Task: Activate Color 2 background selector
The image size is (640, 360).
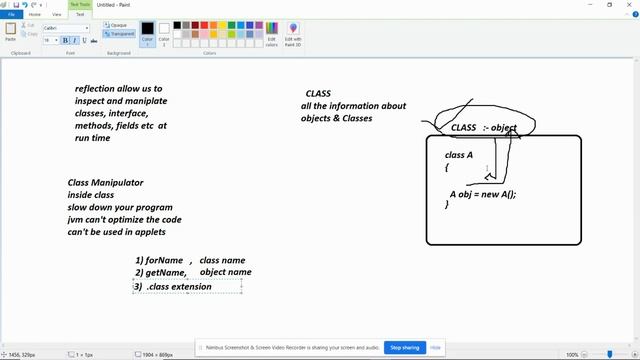Action: click(x=164, y=34)
